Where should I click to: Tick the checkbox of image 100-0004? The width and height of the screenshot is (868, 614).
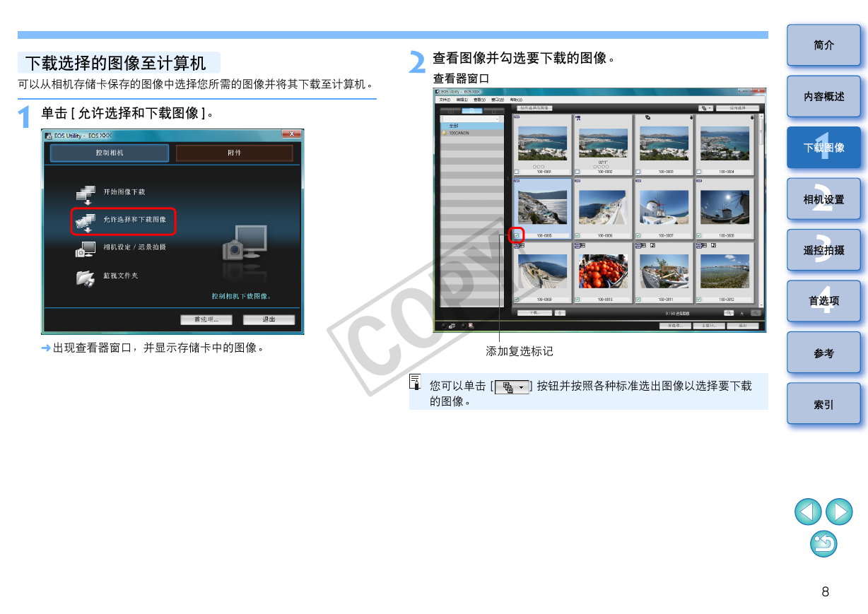(698, 172)
